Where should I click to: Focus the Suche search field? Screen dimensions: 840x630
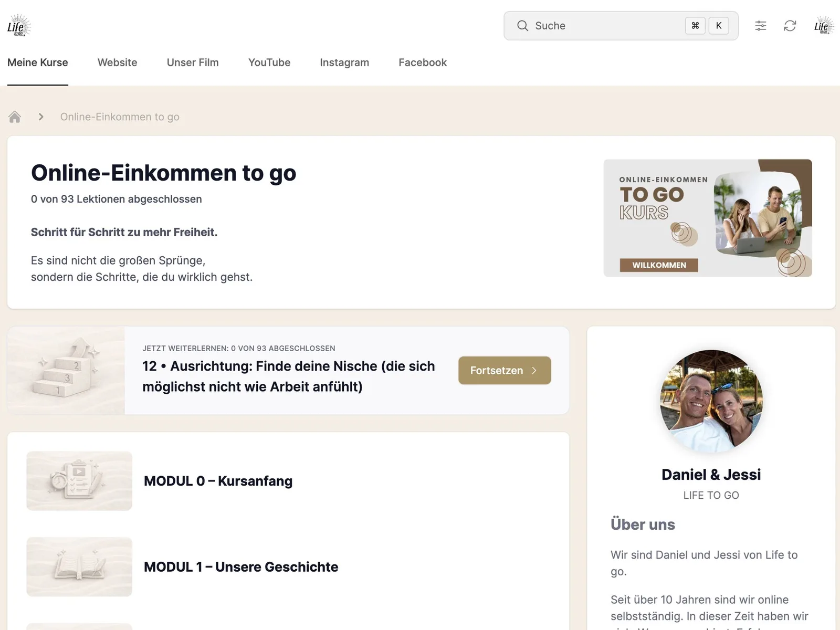[621, 26]
